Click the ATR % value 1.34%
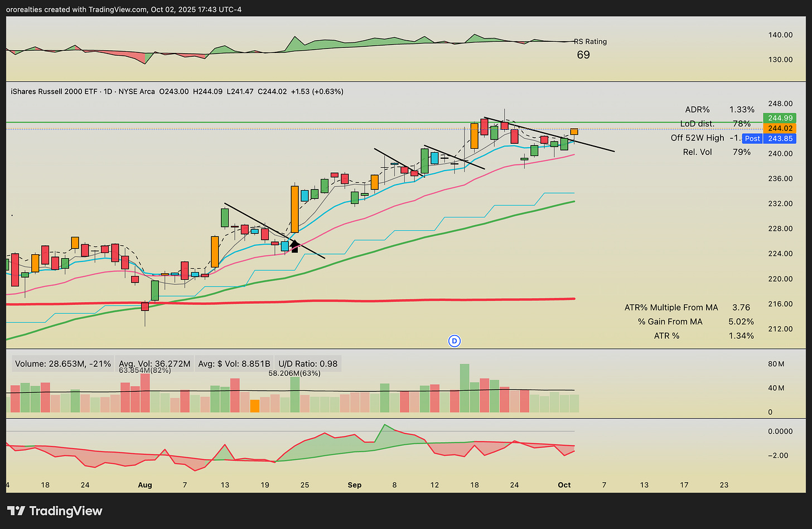The image size is (812, 529). (x=742, y=336)
